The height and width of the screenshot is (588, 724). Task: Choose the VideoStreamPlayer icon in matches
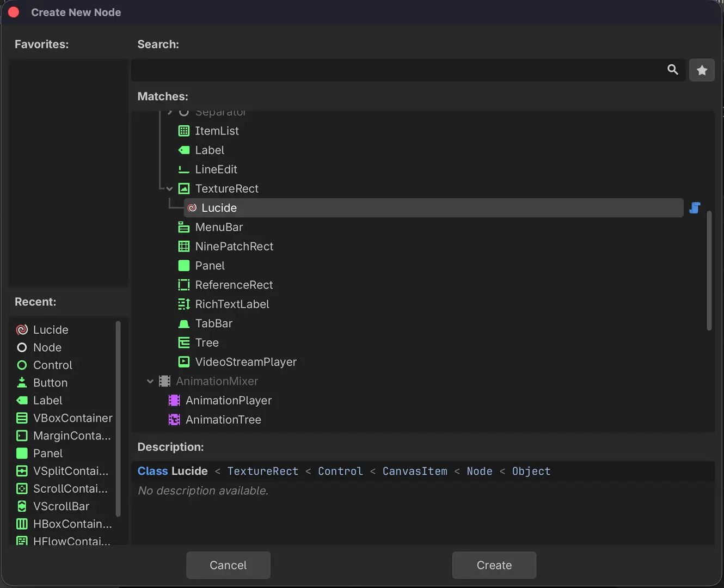(184, 362)
